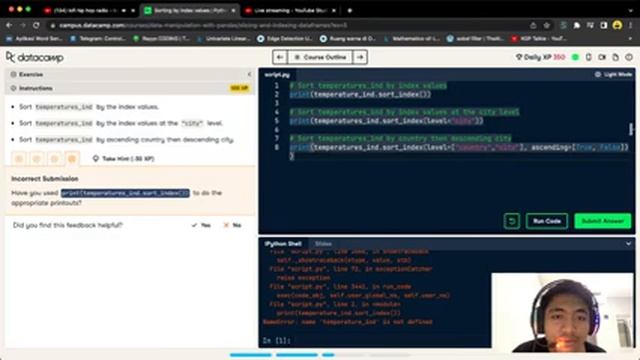This screenshot has height=360, width=640.
Task: Collapse the Exercise panel with the chevron
Action: (x=249, y=74)
